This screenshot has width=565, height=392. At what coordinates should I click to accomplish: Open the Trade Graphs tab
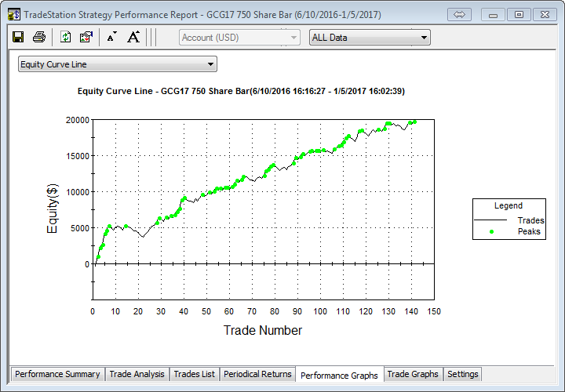click(x=414, y=374)
